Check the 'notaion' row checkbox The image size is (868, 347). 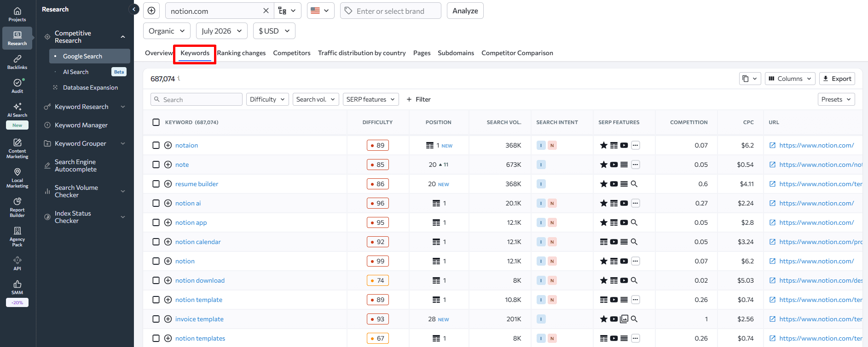click(156, 145)
